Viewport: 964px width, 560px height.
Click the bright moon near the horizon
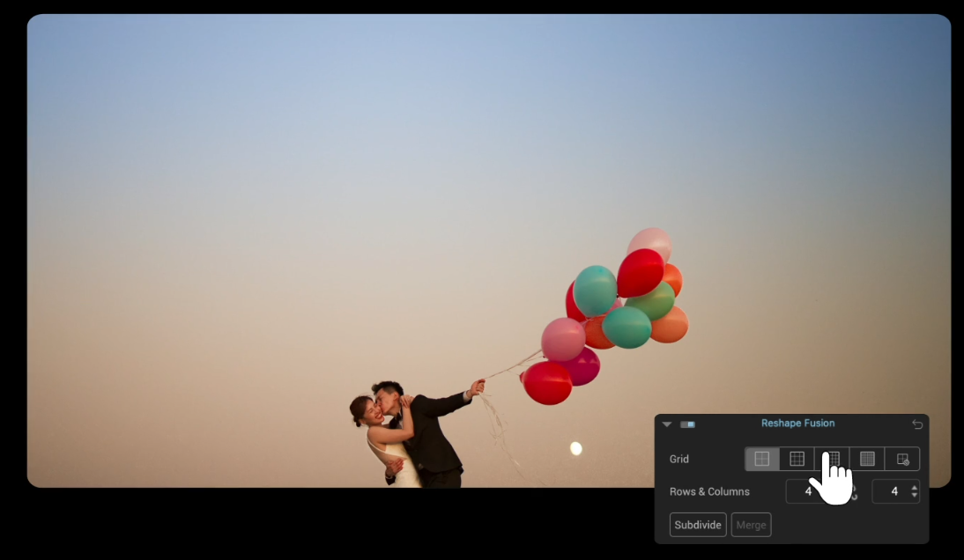[x=575, y=449]
